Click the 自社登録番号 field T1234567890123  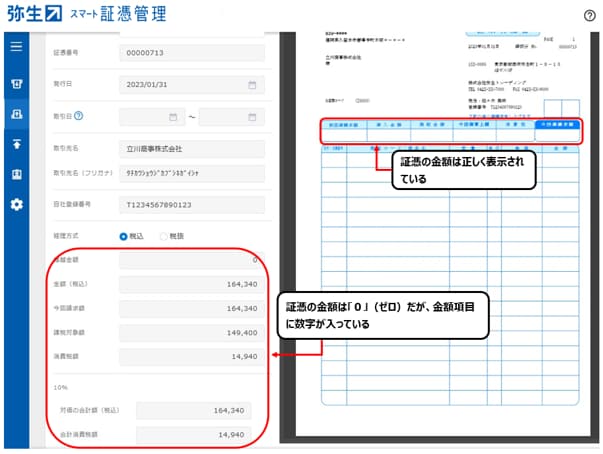tap(191, 204)
